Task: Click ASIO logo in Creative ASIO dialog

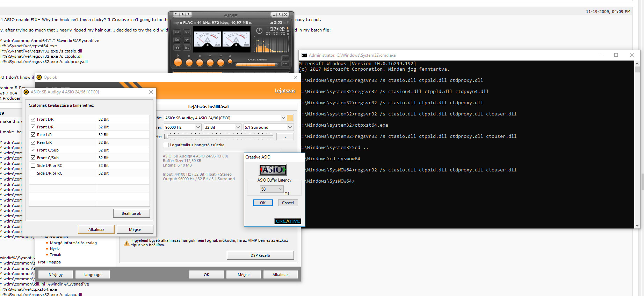Action: [x=273, y=170]
